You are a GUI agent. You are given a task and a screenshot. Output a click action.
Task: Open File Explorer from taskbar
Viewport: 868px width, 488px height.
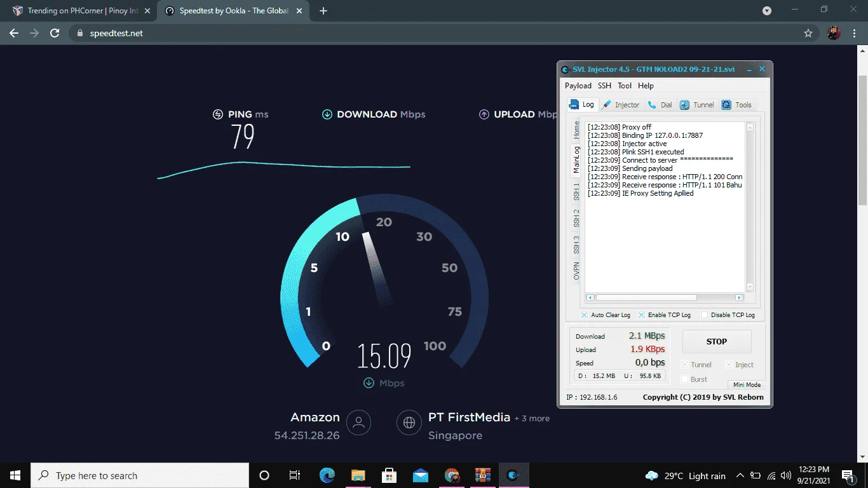[x=358, y=475]
